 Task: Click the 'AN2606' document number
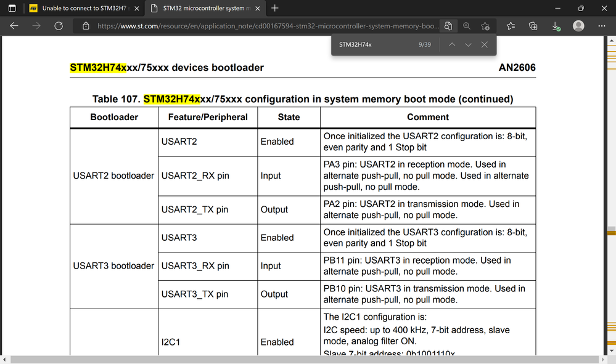[517, 68]
